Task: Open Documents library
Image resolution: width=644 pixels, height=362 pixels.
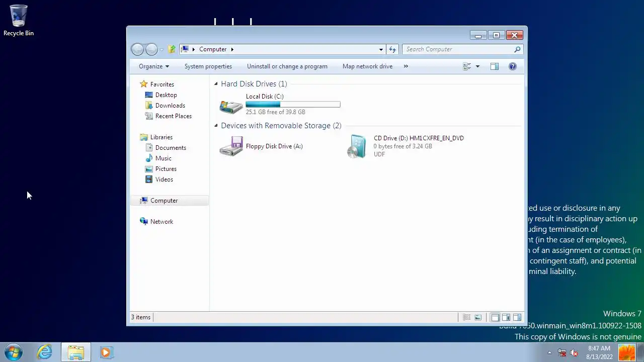Action: [x=171, y=148]
